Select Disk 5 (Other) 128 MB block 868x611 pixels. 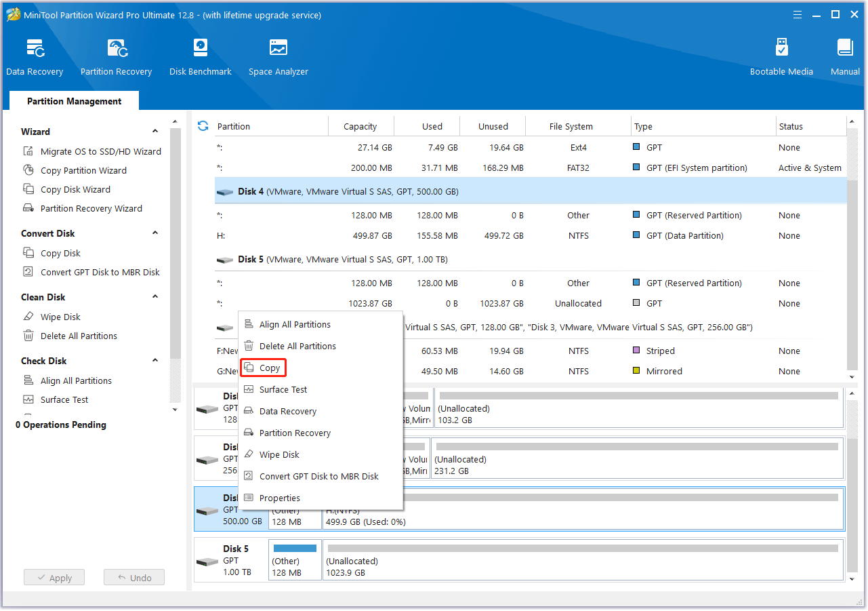pyautogui.click(x=295, y=559)
